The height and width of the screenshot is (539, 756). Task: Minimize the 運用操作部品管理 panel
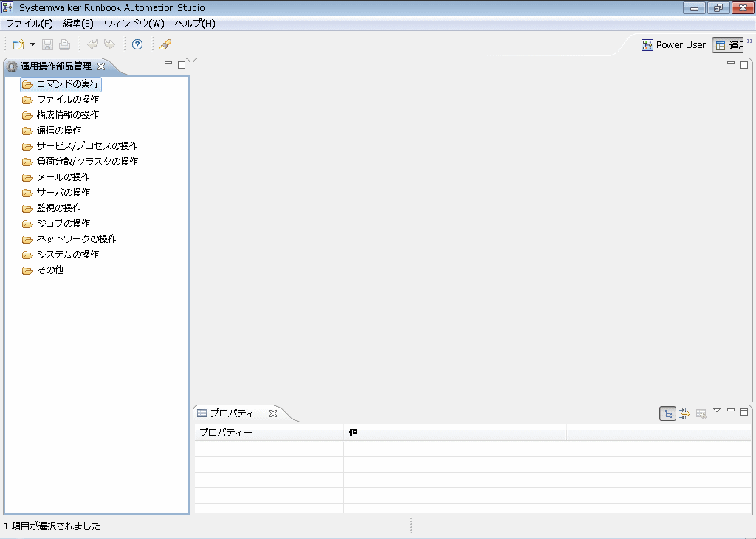[168, 63]
